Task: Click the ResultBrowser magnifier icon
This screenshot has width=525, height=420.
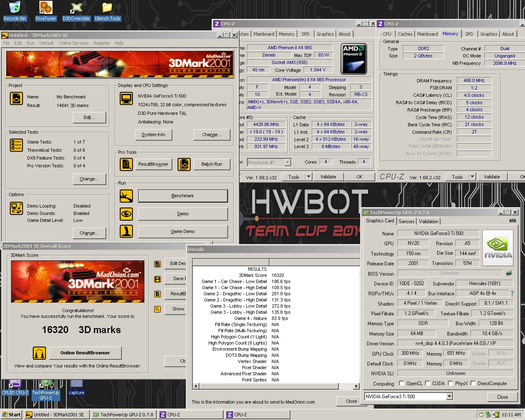Action: 126,164
